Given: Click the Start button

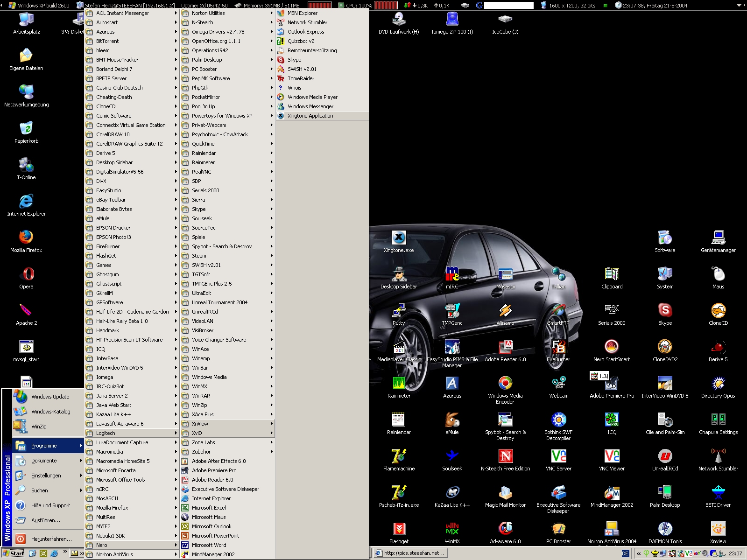Looking at the screenshot, I should [x=13, y=553].
